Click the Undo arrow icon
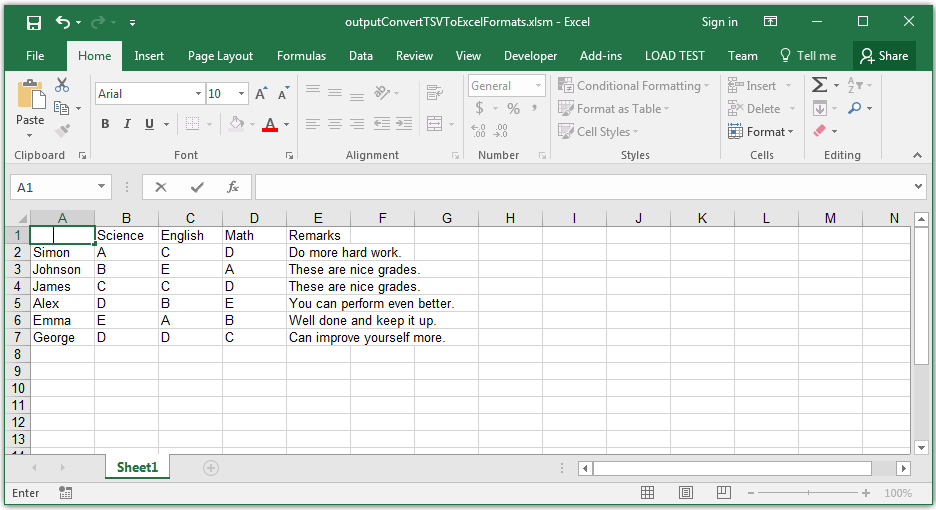Screen dimensions: 936x510 (x=63, y=22)
